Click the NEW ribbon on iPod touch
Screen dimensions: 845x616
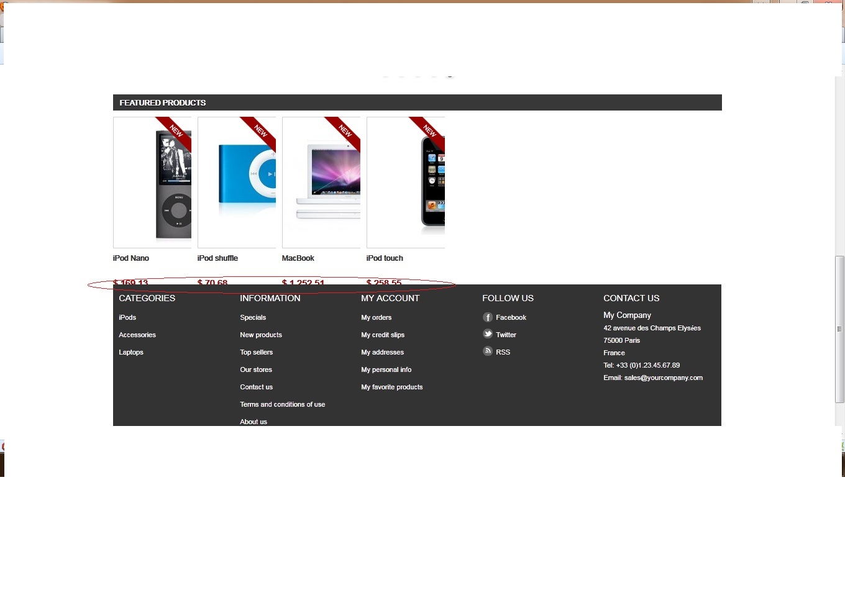coord(431,131)
